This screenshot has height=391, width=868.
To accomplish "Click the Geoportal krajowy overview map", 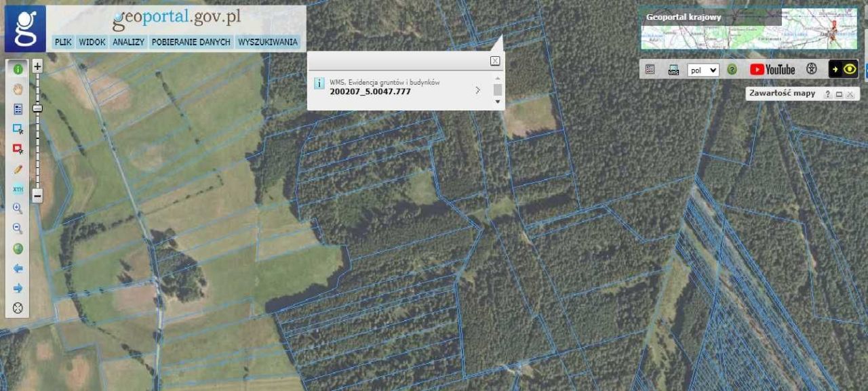I will [749, 28].
